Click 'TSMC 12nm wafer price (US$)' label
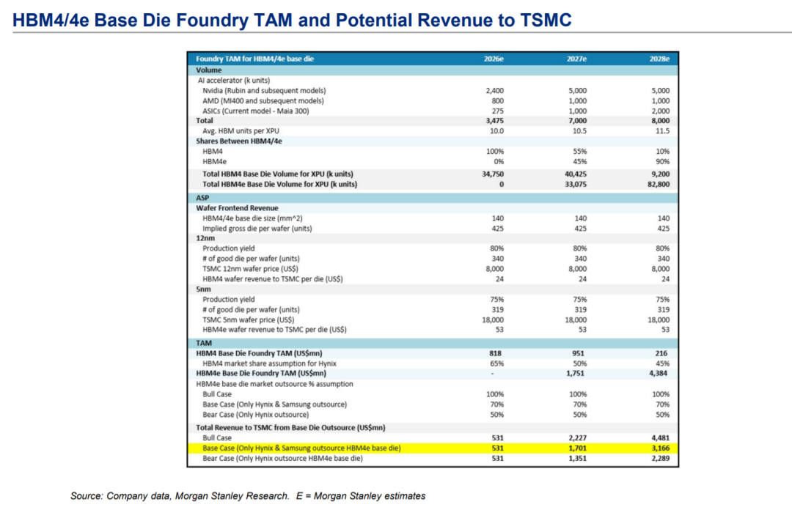The height and width of the screenshot is (532, 792). (x=250, y=269)
